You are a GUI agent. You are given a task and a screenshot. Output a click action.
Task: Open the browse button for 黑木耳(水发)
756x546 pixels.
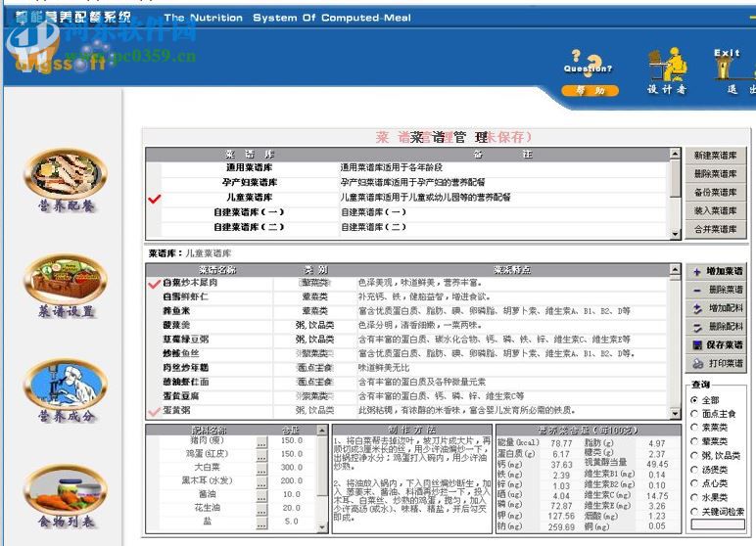(261, 482)
